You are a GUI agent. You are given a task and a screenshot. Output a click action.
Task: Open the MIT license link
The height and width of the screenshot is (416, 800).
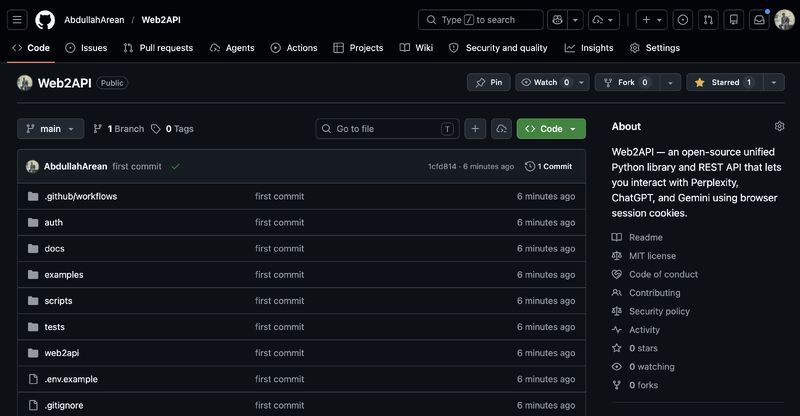[x=652, y=256]
